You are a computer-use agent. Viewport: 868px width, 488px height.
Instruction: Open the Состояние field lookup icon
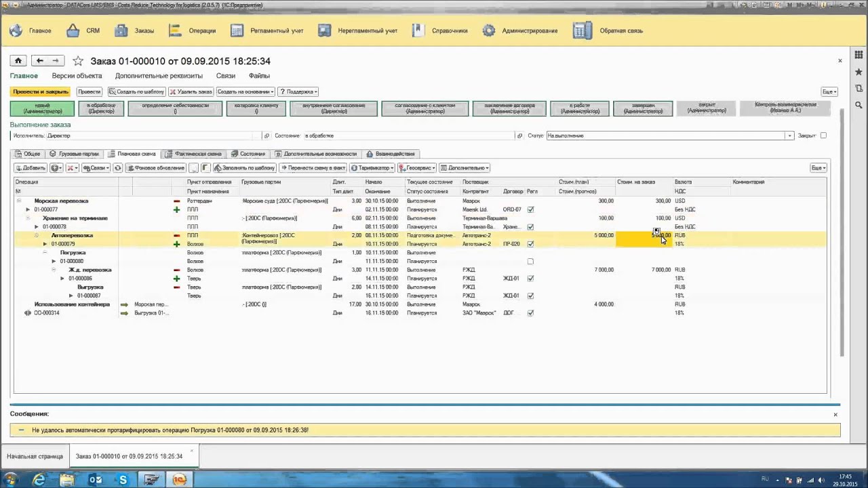point(520,136)
